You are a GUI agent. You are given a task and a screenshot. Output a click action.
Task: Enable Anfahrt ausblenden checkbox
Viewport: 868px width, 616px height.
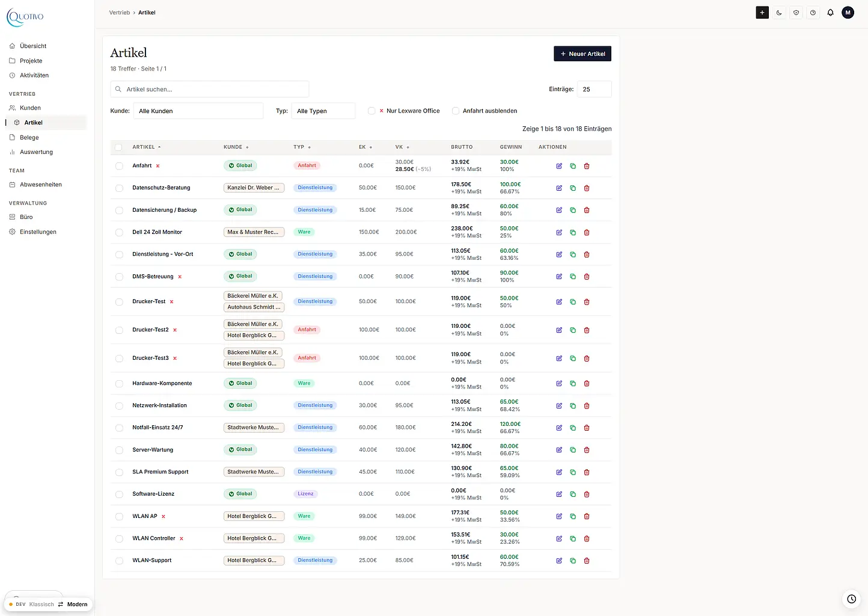coord(456,111)
